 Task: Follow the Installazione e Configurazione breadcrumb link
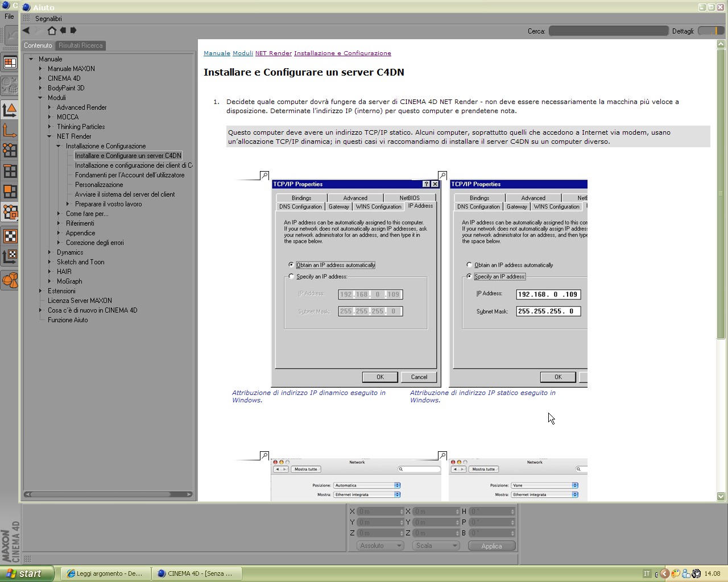[x=342, y=53]
